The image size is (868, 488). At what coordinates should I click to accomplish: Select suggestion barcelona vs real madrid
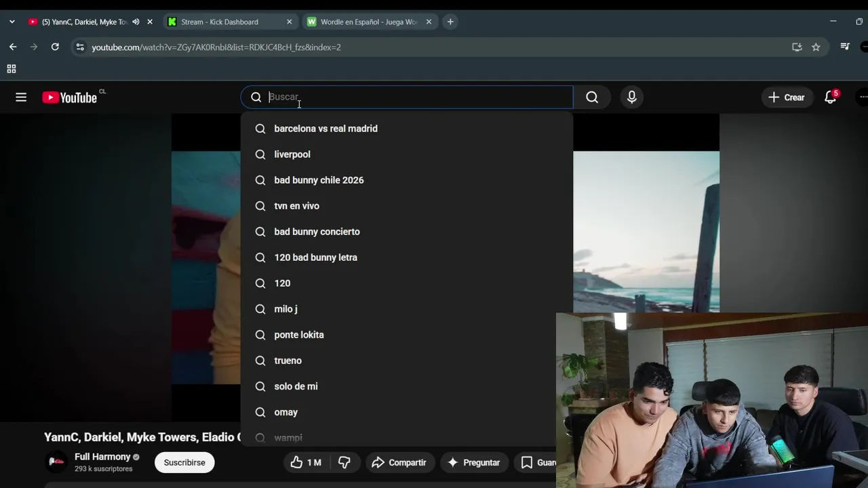pos(407,129)
